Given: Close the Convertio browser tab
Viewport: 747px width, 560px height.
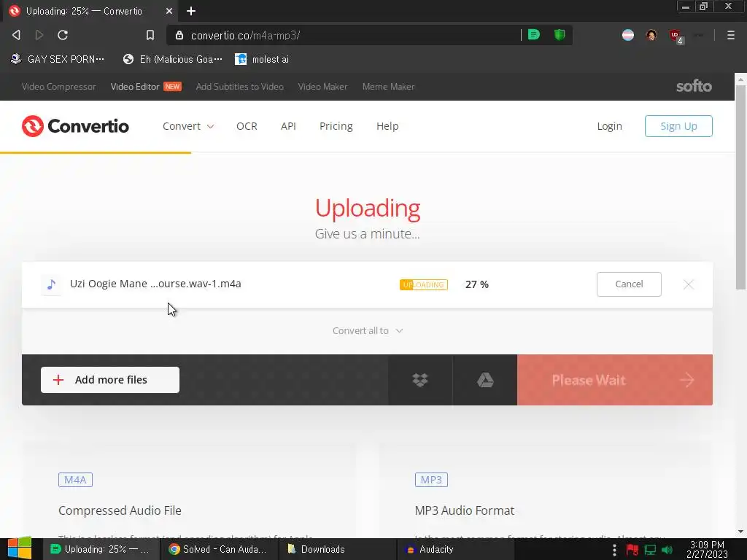Looking at the screenshot, I should point(169,11).
